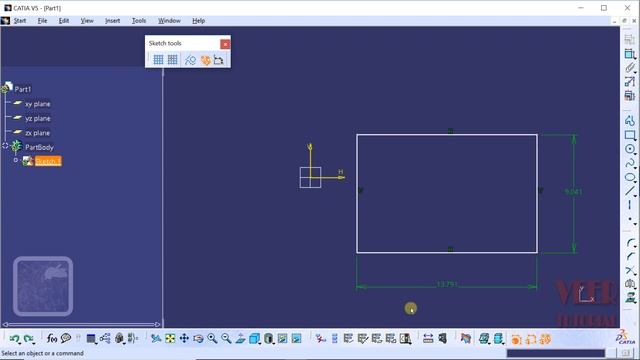Activate the Pan view tool

[x=184, y=338]
